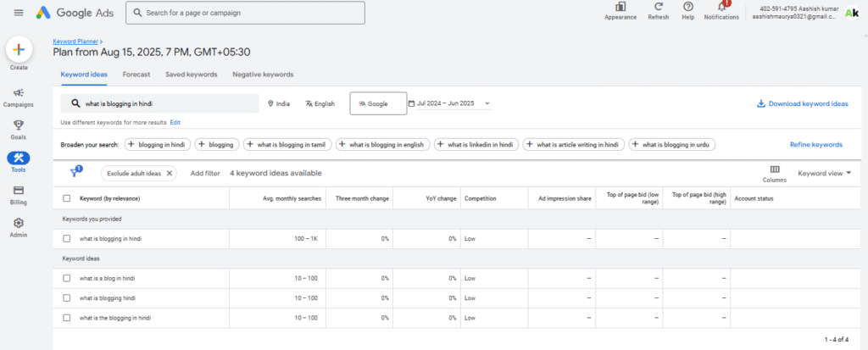Check 'what is the blogging in hindi' row
This screenshot has width=868, height=350.
[x=66, y=318]
